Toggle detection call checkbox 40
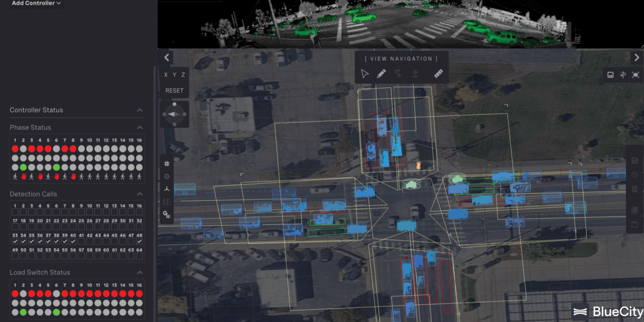Screen dimensions: 644x322 click(x=73, y=242)
